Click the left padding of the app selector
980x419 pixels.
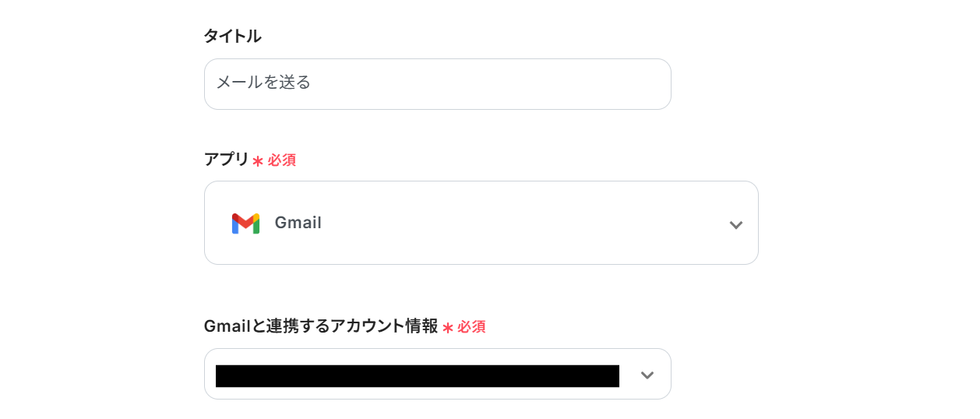[217, 224]
